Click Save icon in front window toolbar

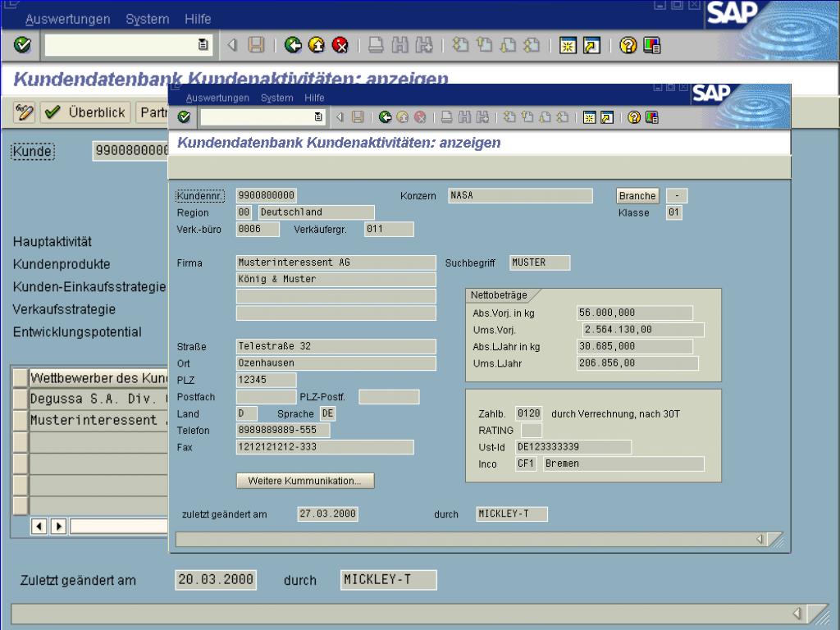pos(358,116)
